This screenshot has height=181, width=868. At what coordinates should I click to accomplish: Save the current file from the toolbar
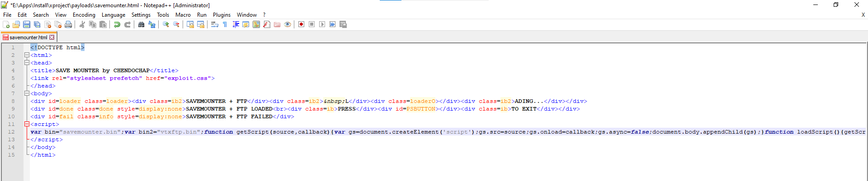tap(27, 24)
